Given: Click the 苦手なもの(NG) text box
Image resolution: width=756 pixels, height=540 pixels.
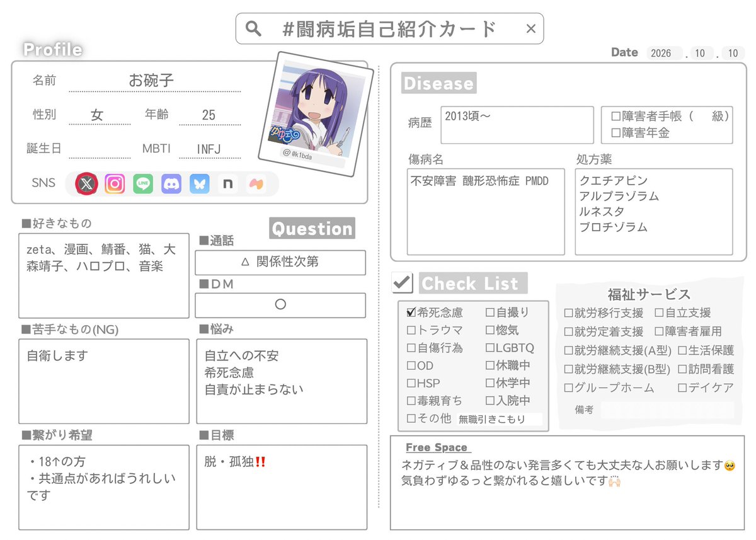Looking at the screenshot, I should point(104,381).
